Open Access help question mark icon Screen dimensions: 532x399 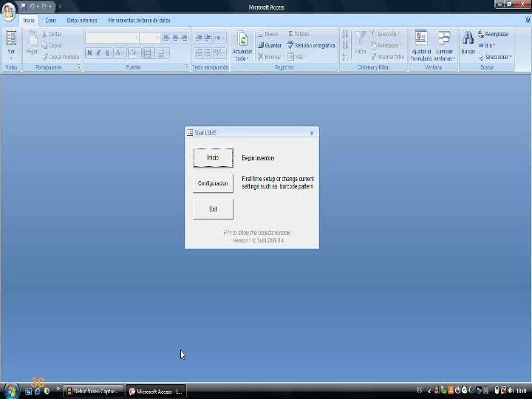(528, 20)
